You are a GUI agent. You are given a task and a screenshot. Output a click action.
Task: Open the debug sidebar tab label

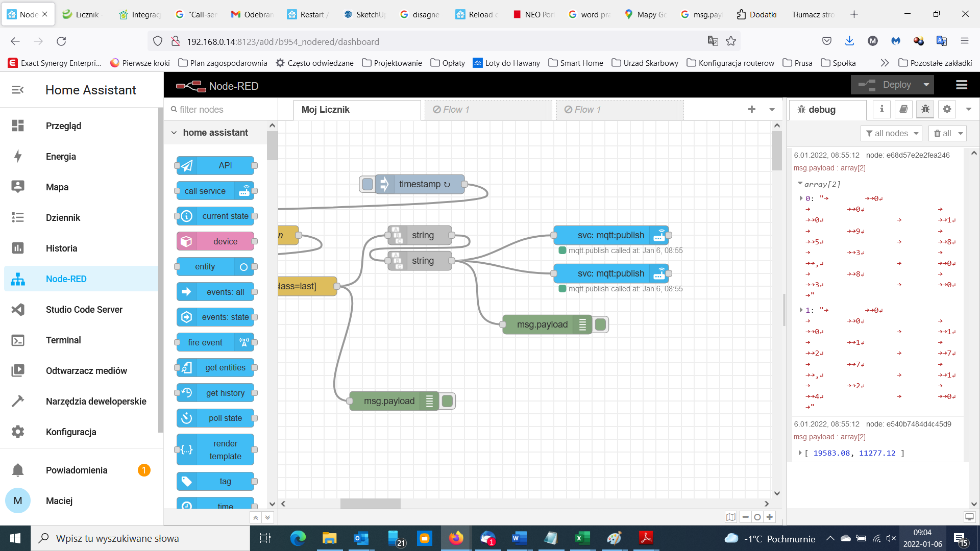click(x=828, y=109)
